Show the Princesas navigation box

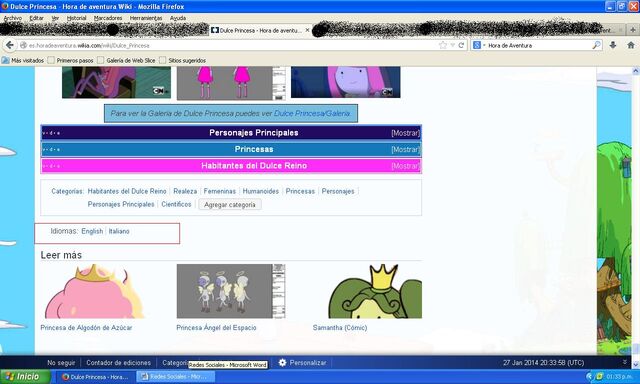coord(405,149)
